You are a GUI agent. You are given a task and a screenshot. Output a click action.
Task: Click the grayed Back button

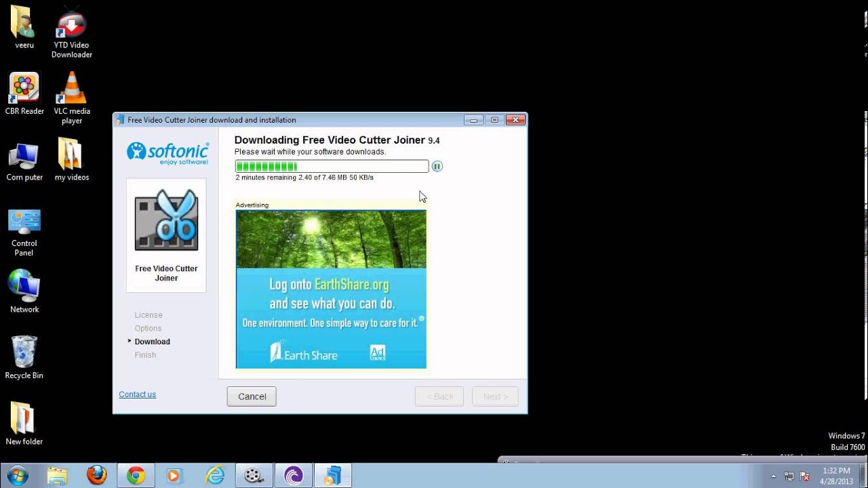tap(439, 396)
